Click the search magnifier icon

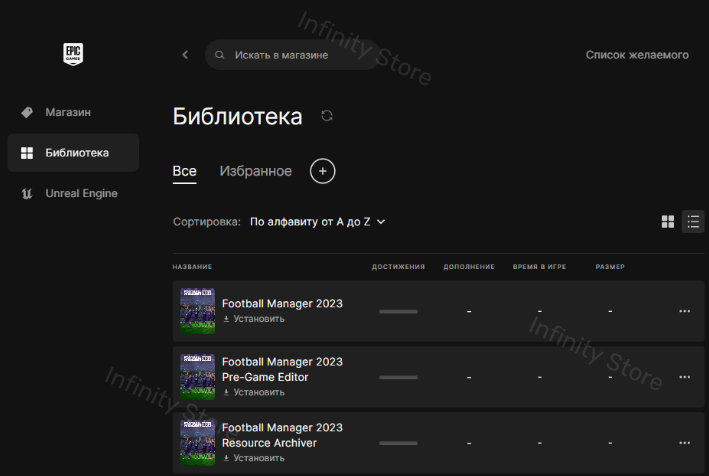click(219, 55)
